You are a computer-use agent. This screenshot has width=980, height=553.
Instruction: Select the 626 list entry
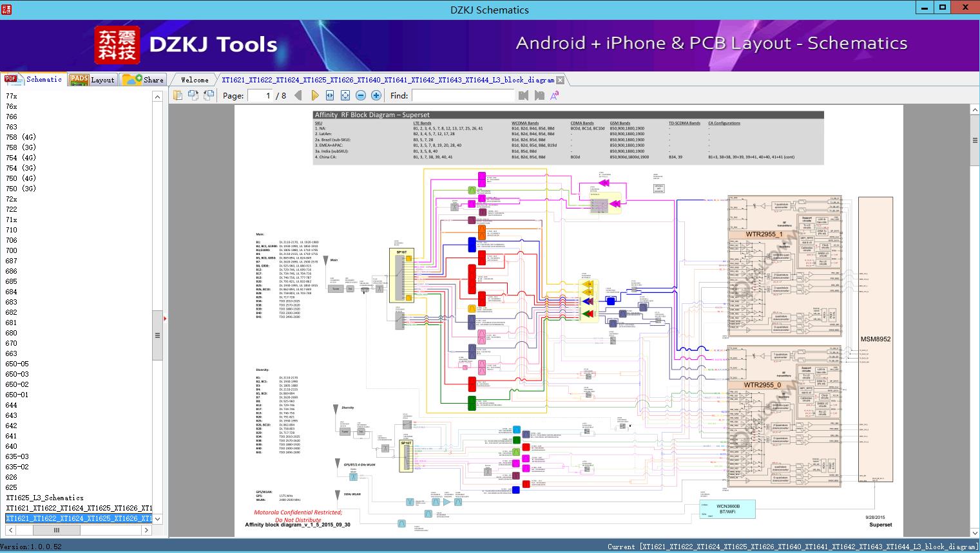(12, 477)
